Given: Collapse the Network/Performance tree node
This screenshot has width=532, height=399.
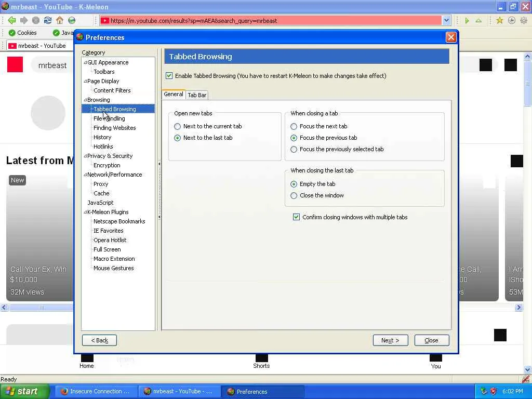Looking at the screenshot, I should point(85,175).
